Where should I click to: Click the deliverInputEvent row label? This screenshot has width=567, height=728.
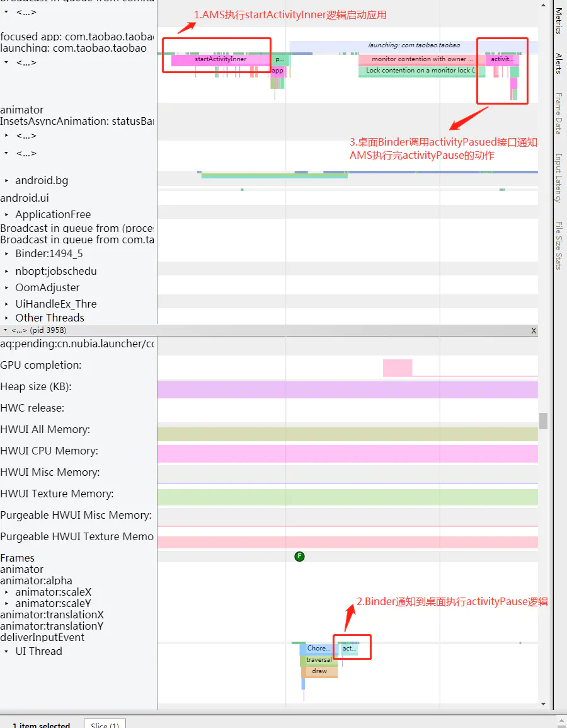coord(42,638)
